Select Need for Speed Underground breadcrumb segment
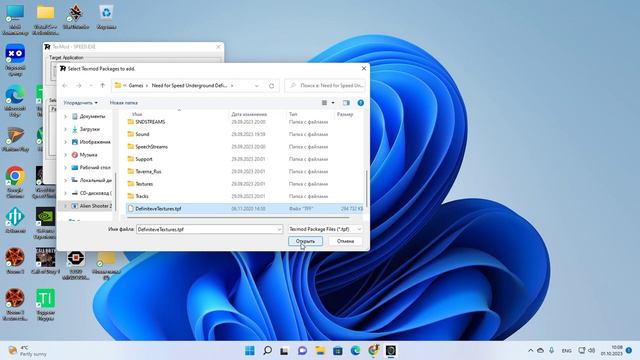Image resolution: width=640 pixels, height=360 pixels. (x=189, y=86)
